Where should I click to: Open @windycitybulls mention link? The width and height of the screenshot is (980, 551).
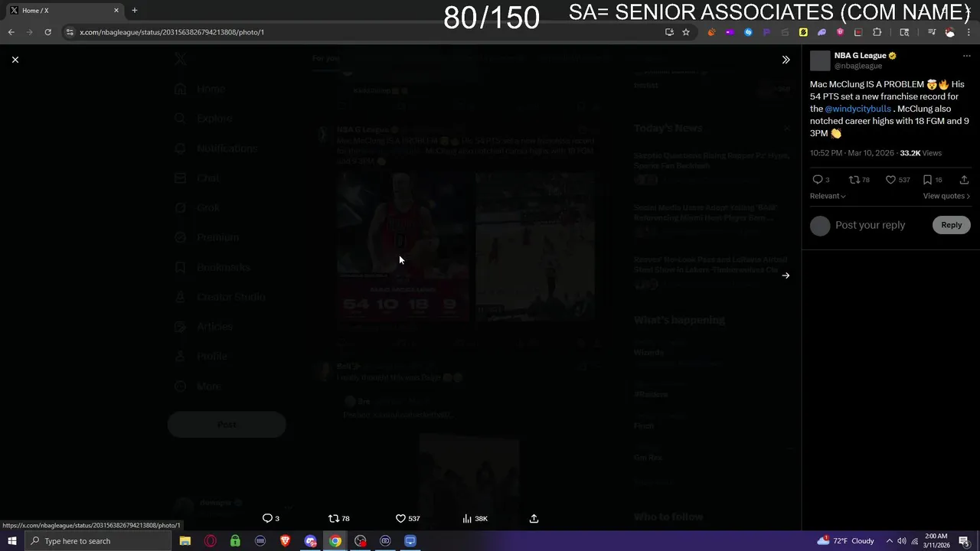point(857,109)
